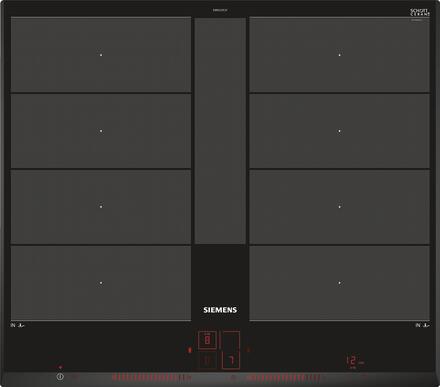Tap the tall middle zone between columns

point(220,131)
